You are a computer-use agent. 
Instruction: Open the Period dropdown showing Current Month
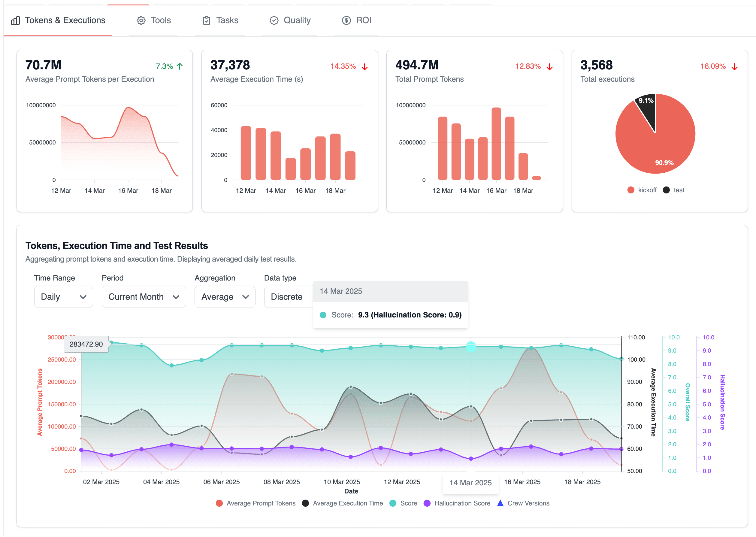pyautogui.click(x=144, y=297)
